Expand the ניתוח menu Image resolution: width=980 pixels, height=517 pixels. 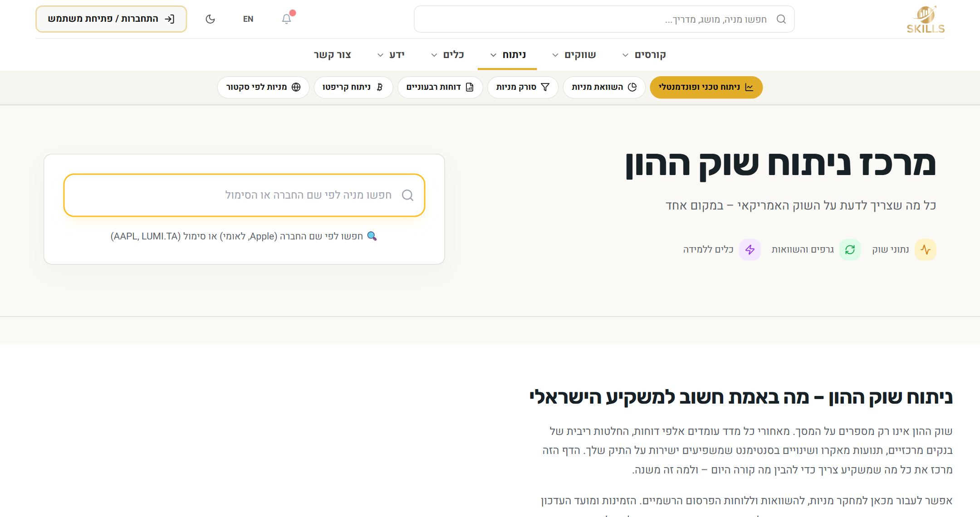point(508,55)
